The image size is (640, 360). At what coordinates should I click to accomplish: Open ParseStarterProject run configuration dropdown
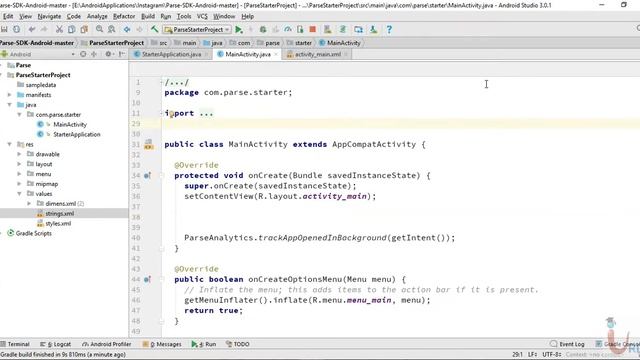[x=197, y=29]
